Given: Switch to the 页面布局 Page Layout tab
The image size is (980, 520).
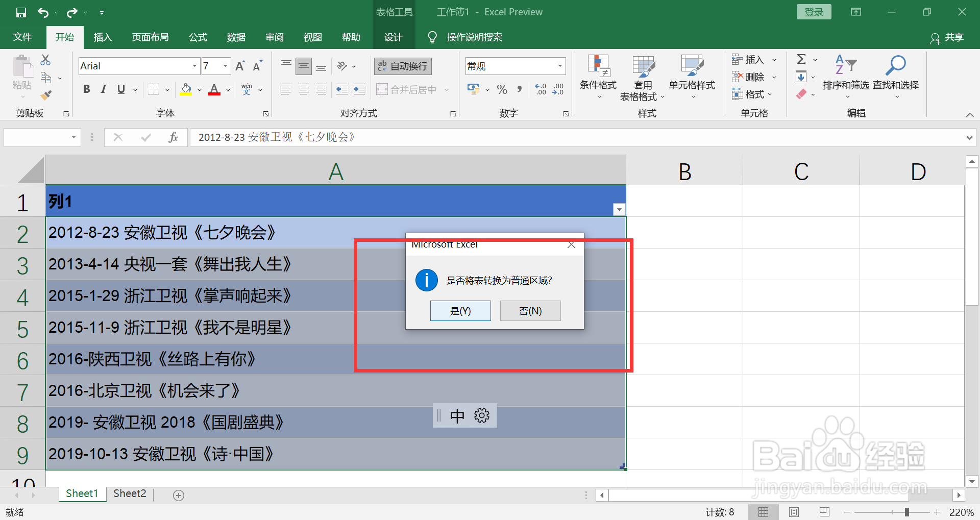Looking at the screenshot, I should click(150, 37).
